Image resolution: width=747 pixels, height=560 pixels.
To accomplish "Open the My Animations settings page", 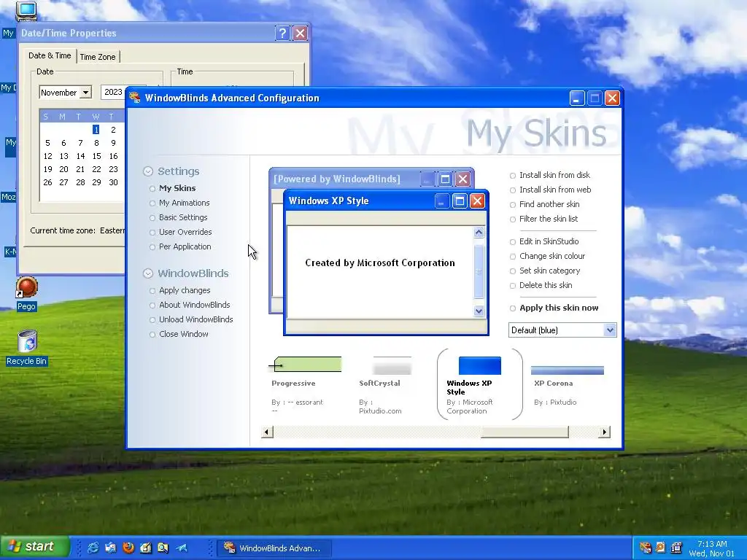I will (x=184, y=203).
